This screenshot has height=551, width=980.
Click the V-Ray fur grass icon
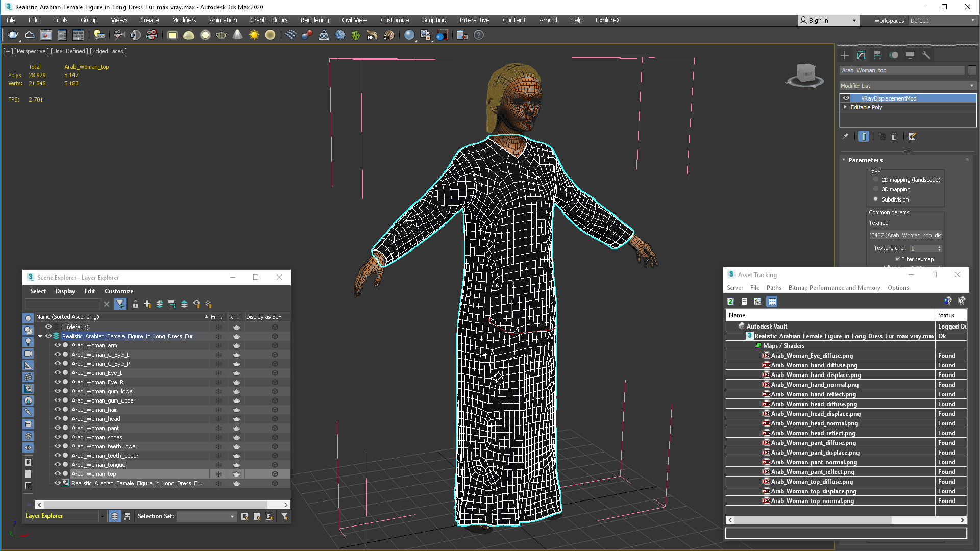pyautogui.click(x=356, y=35)
